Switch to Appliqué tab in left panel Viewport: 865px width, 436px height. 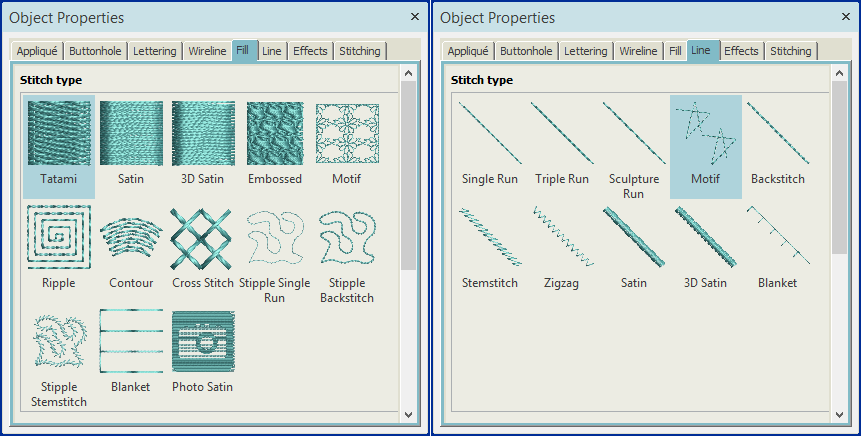point(39,51)
